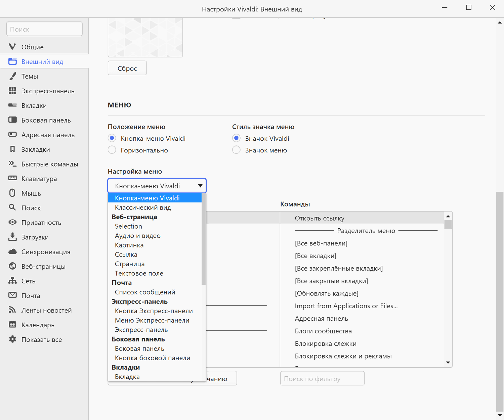This screenshot has height=420, width=504.
Task: Pick Текстовое поле in the dropdown list
Action: [x=139, y=273]
